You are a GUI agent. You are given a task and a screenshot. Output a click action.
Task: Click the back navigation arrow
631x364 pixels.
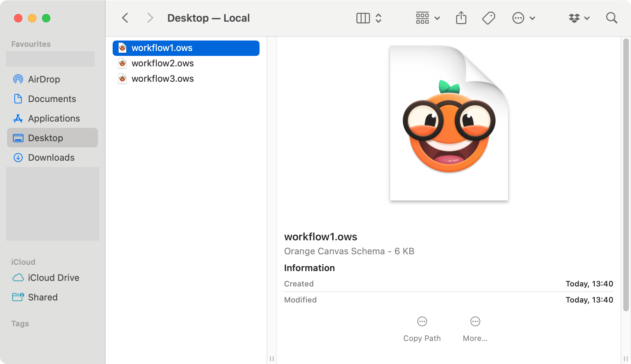[x=125, y=17]
